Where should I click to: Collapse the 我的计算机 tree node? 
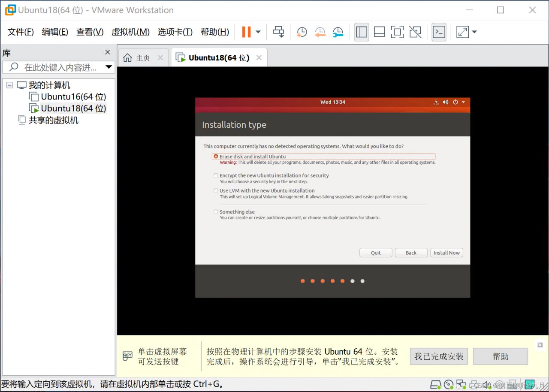[x=9, y=85]
